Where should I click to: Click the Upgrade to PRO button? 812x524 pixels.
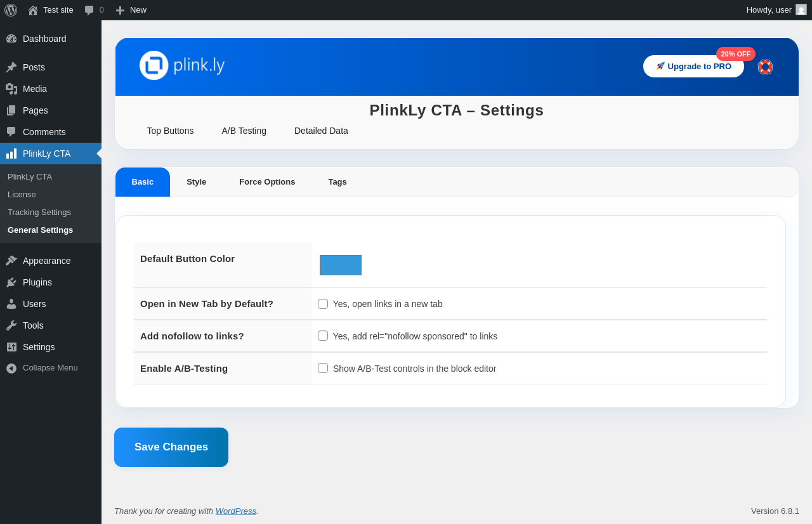[693, 66]
